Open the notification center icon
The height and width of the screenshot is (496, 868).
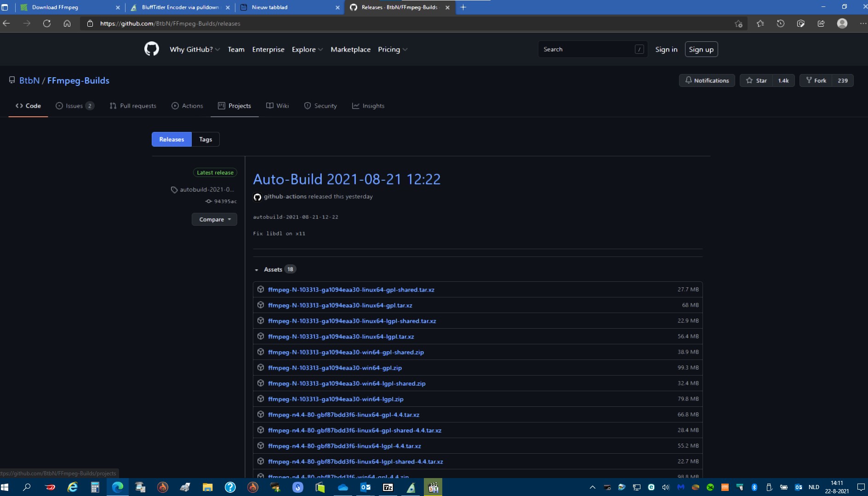(861, 487)
